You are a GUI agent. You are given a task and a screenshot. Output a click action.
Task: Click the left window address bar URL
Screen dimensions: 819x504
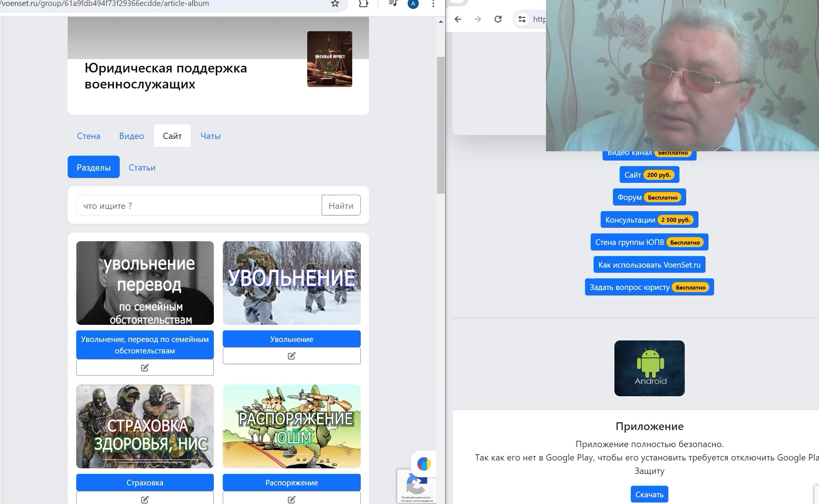(105, 4)
